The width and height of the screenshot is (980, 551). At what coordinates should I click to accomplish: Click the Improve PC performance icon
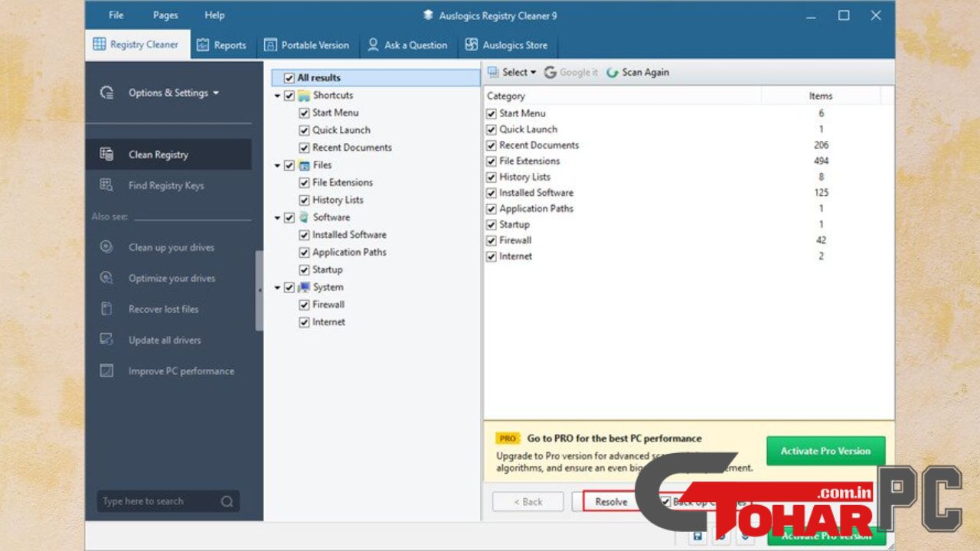coord(106,371)
